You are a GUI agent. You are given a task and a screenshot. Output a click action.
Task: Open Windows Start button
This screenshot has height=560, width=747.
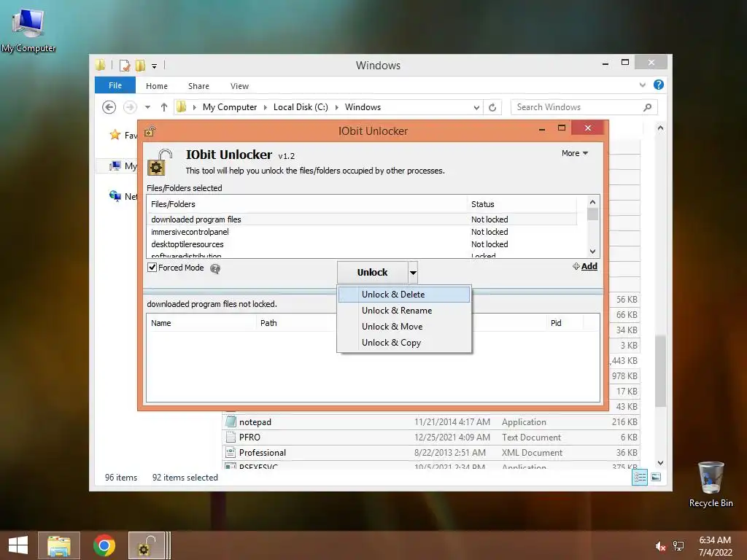(x=18, y=545)
